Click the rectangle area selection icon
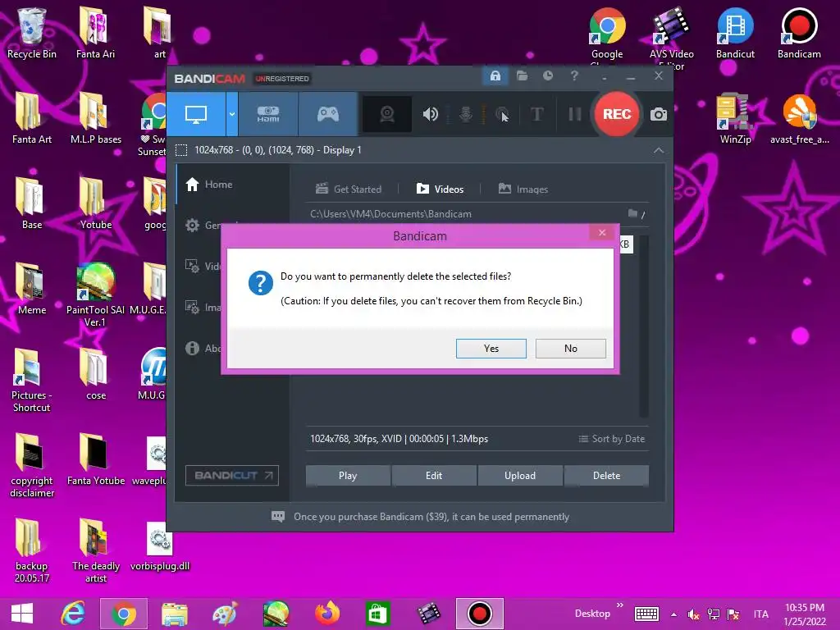Viewport: 840px width, 630px height. point(181,150)
